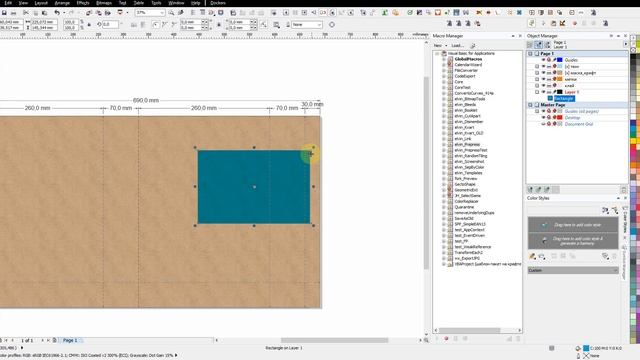Viewport: 640px width, 360px height.
Task: Toggle visibility eye of Desktop layer
Action: tap(544, 118)
